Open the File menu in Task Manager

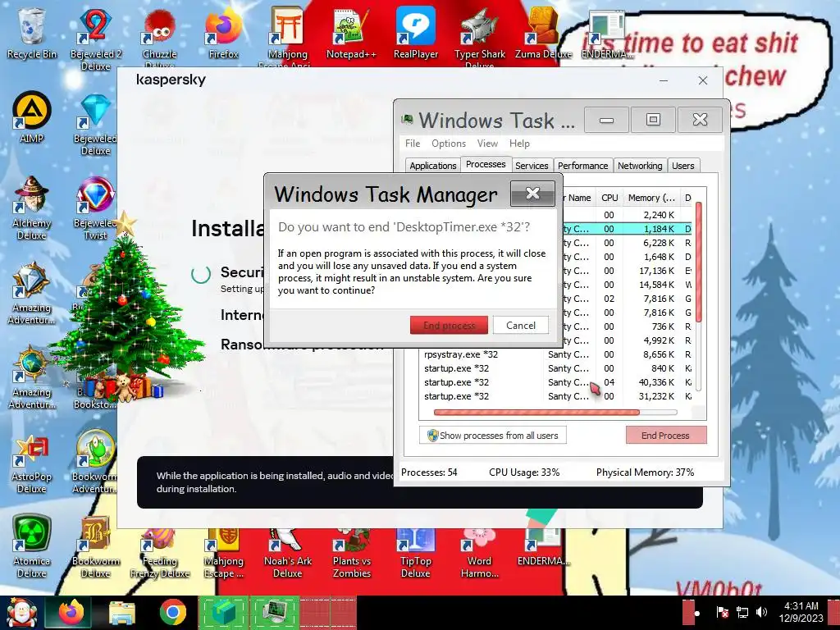click(413, 144)
